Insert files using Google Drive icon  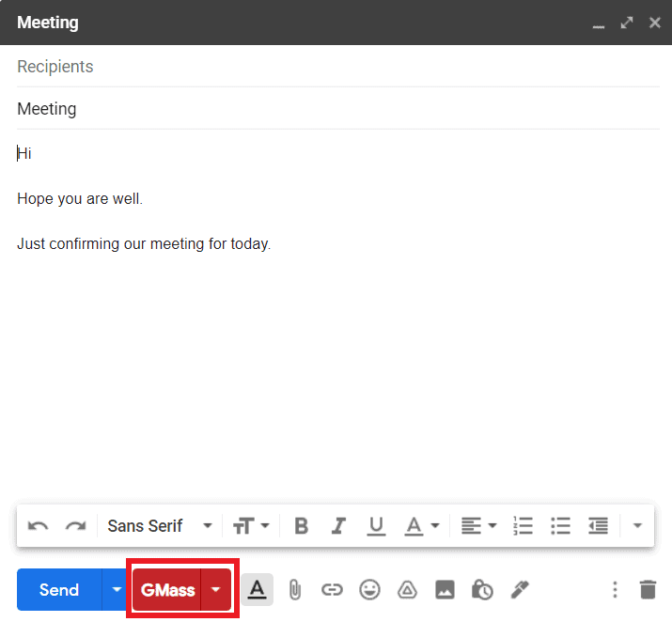coord(407,590)
